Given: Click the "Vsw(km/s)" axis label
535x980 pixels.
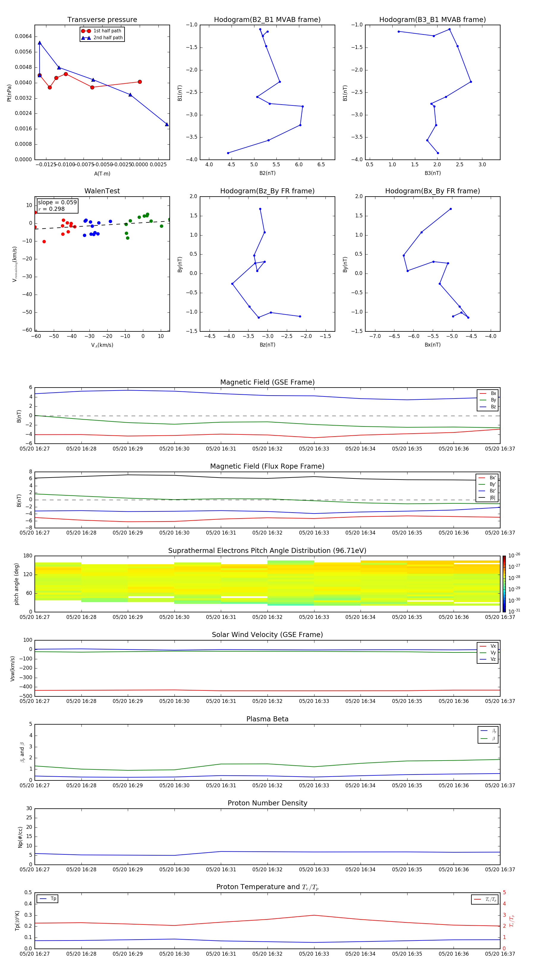Looking at the screenshot, I should click(12, 668).
